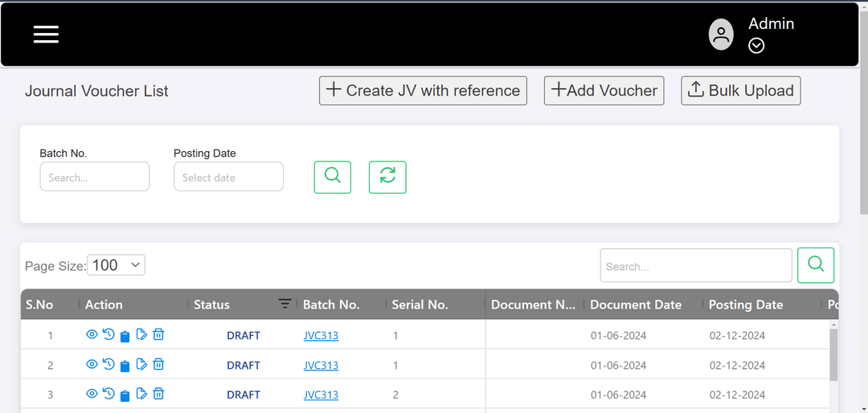Click the Add Voucher button
Viewport: 868px width, 413px height.
604,91
